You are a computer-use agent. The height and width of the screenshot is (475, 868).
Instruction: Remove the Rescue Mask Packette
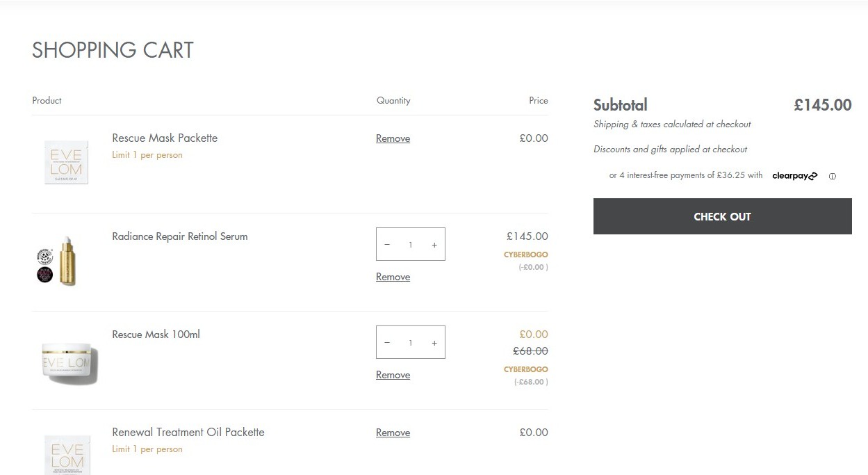393,138
